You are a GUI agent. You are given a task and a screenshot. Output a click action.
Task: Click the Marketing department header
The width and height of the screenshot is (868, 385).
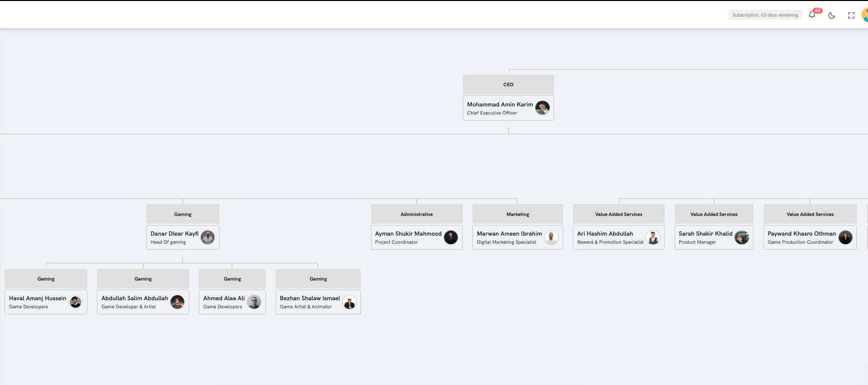pos(517,214)
